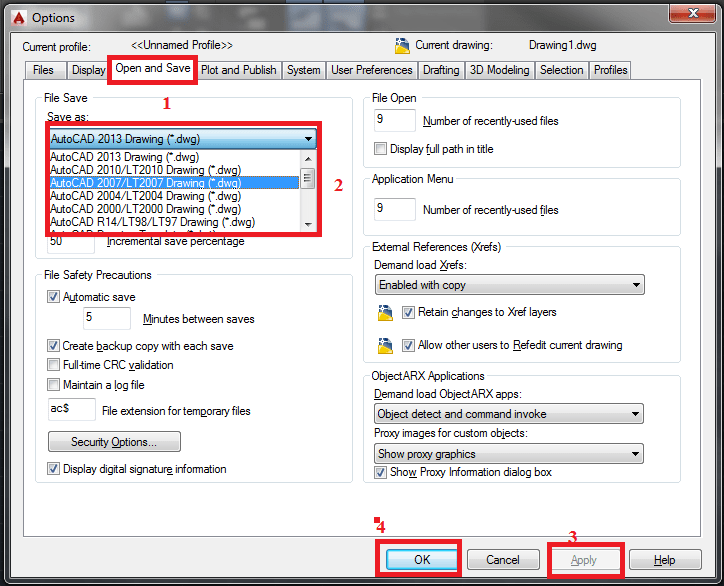Enable Display full path in title
This screenshot has height=586, width=724.
380,149
